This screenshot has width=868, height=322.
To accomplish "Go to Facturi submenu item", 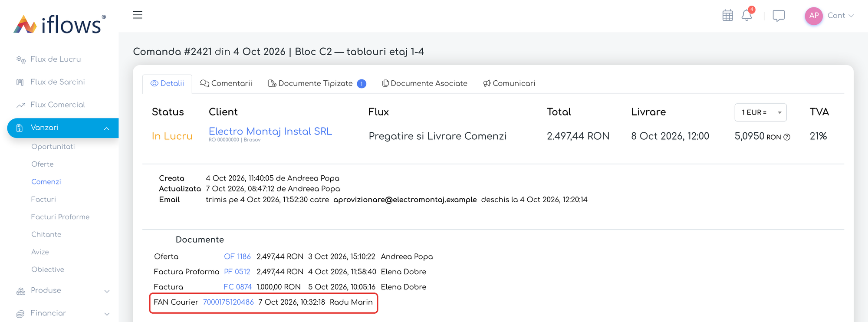I will point(43,199).
